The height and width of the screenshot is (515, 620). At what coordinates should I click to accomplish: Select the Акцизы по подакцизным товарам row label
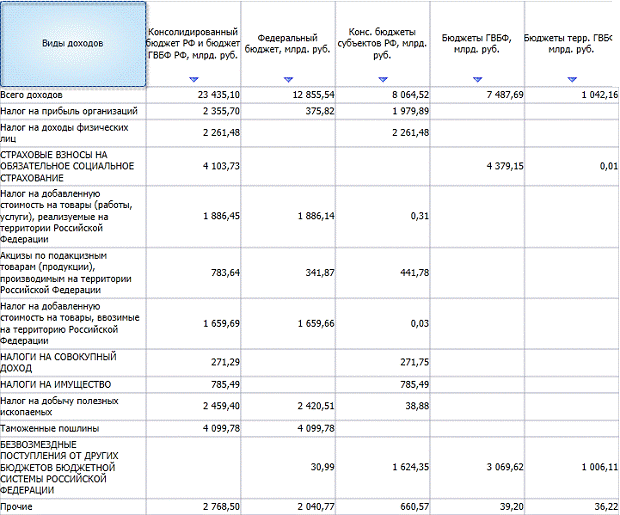click(66, 273)
